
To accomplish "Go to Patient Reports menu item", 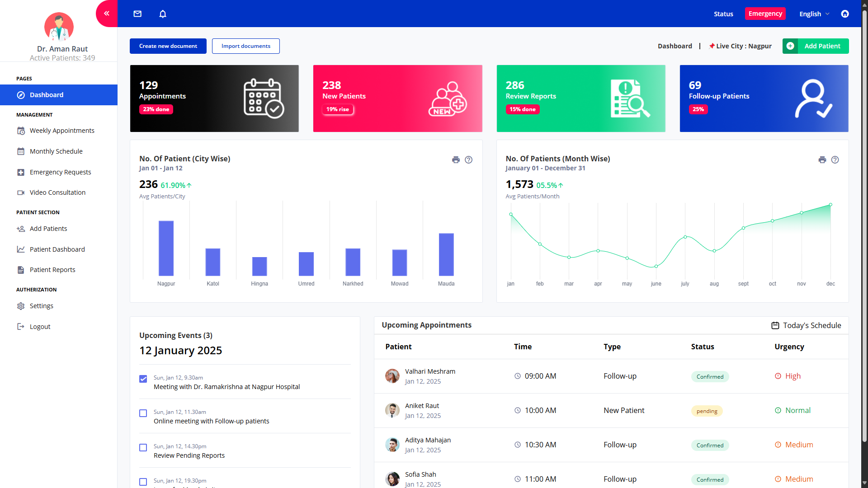I will point(52,270).
